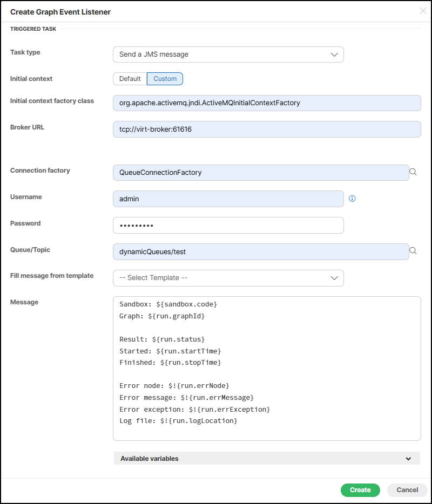
Task: Click the chevron arrow on Available variables
Action: tap(408, 459)
